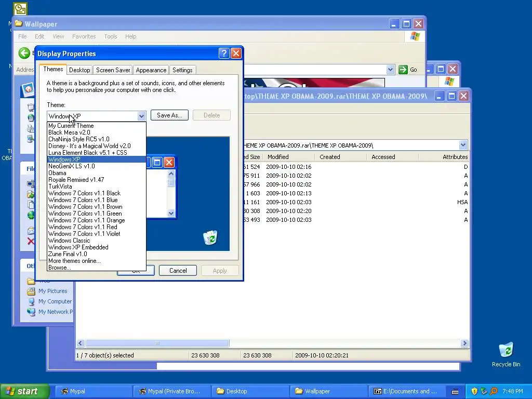The image size is (532, 399).
Task: Open Recycle Bin desktop icon
Action: point(506,354)
